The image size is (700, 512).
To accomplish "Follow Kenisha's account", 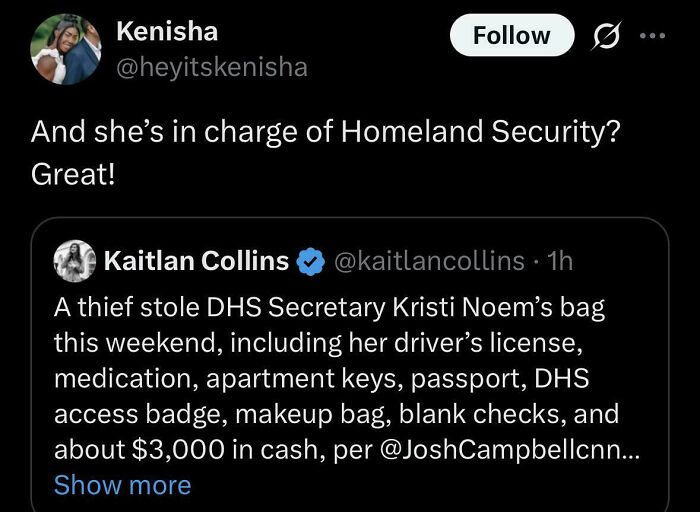I will 511,36.
